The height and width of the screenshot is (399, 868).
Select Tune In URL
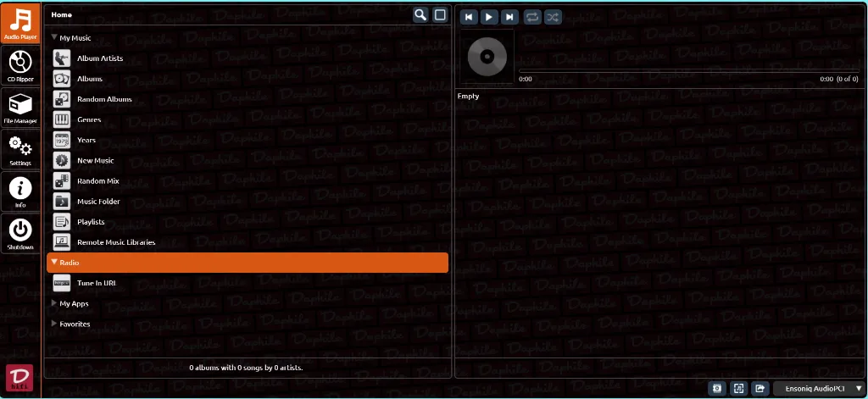coord(97,283)
